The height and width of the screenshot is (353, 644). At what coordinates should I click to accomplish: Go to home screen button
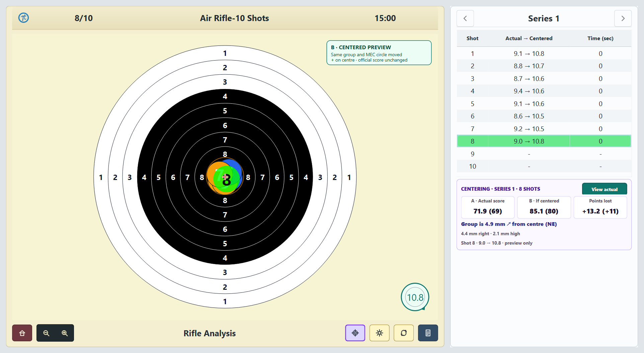(x=22, y=333)
